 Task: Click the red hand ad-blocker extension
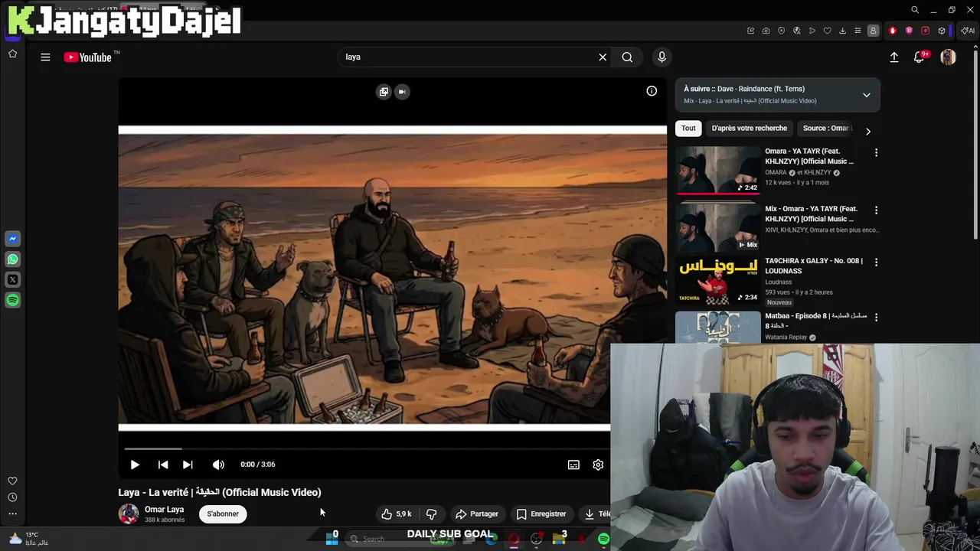[x=893, y=31]
